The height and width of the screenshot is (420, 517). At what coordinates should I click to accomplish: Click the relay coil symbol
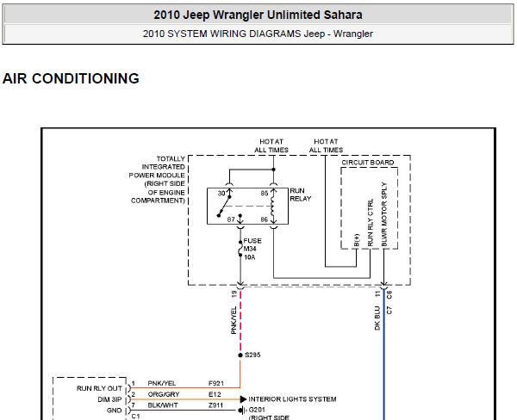(273, 207)
